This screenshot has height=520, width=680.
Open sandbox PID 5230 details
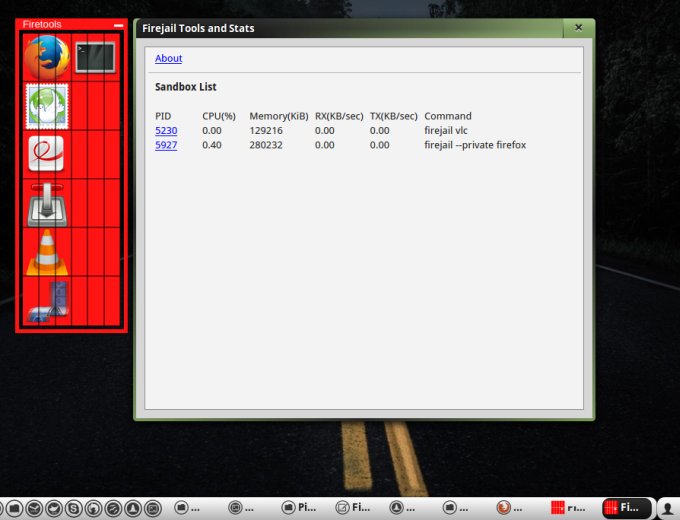click(x=166, y=131)
